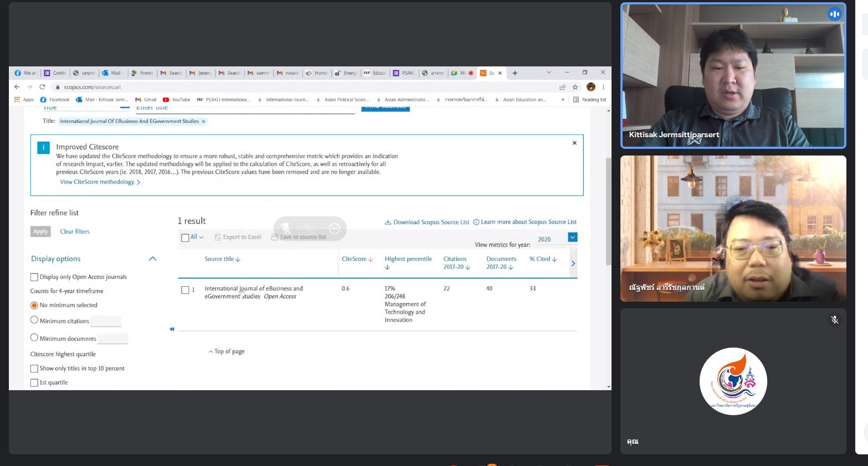Click in the Minimum documents input field
868x466 pixels.
click(x=113, y=339)
